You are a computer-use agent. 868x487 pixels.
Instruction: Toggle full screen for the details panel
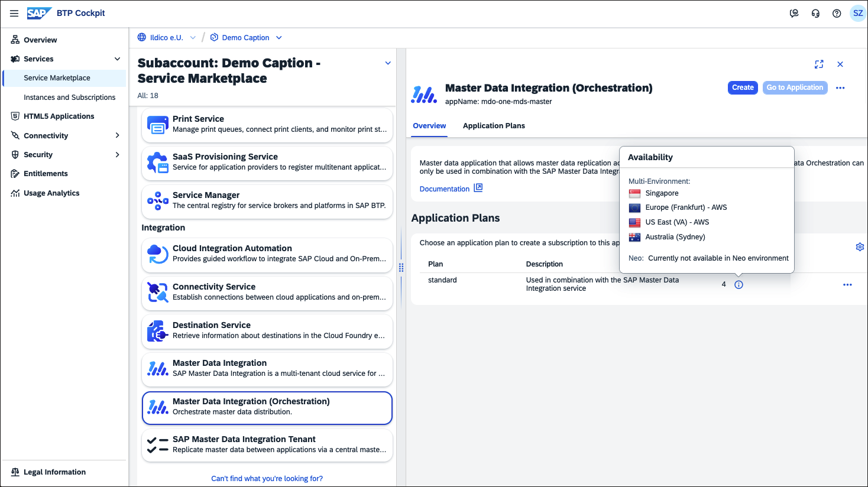819,64
